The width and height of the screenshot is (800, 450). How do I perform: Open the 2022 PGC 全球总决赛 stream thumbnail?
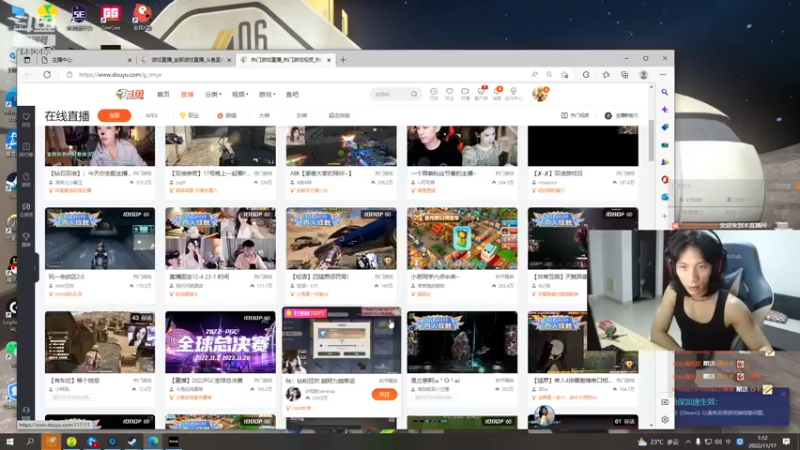pyautogui.click(x=220, y=342)
